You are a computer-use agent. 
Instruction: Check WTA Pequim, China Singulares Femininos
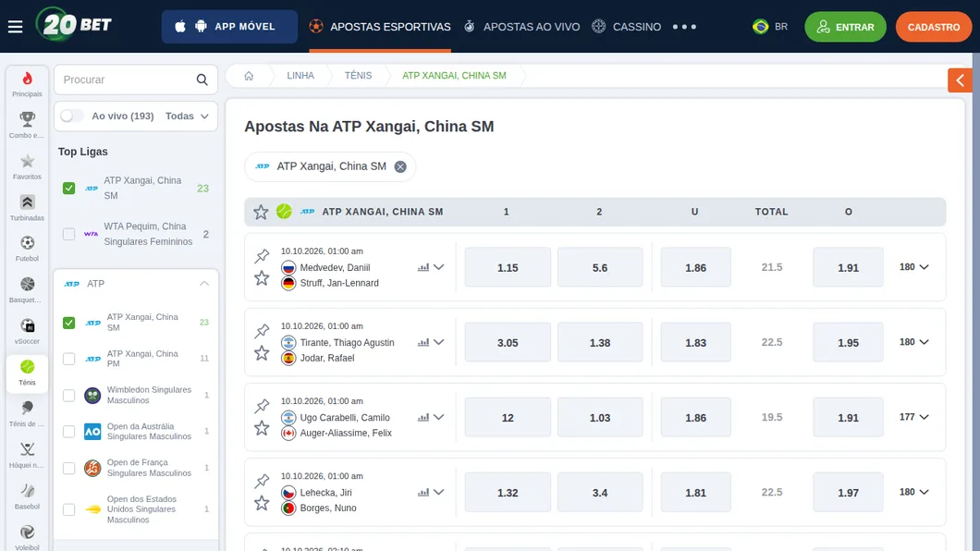(x=68, y=234)
